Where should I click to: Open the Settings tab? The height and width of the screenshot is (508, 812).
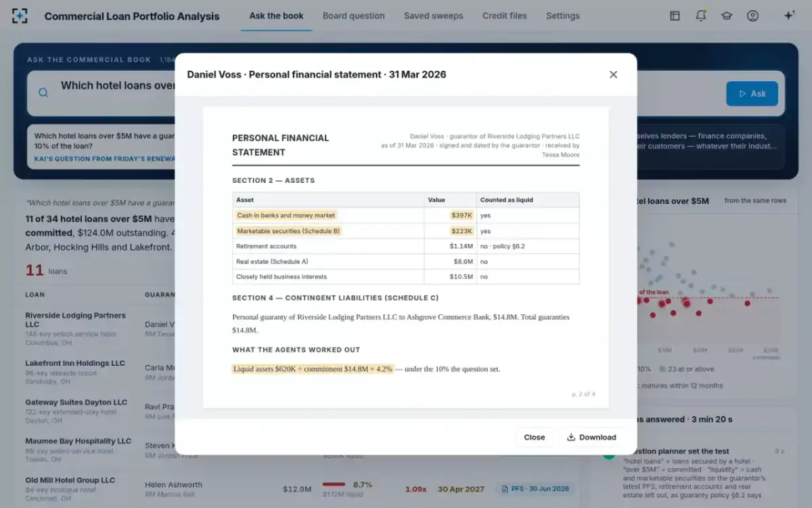point(562,16)
